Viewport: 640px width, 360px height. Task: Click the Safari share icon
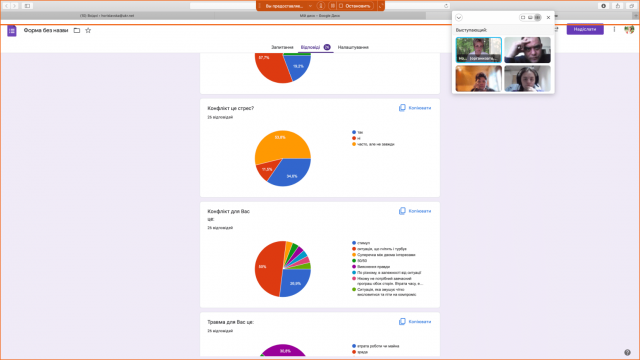[618, 6]
